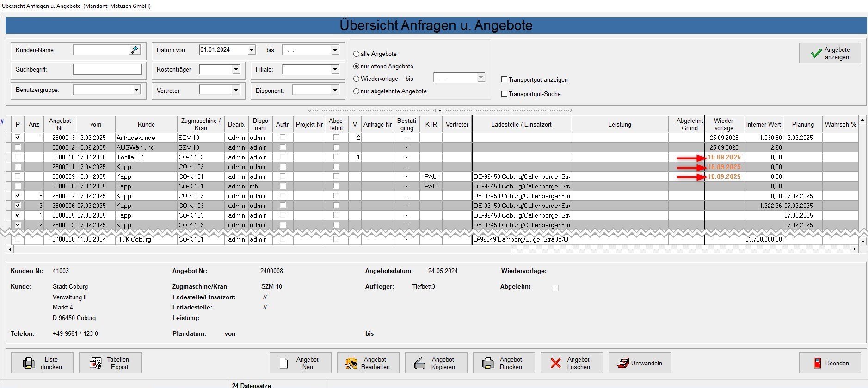This screenshot has height=388, width=868.
Task: Click the Angebot Kopieren icon
Action: (419, 364)
